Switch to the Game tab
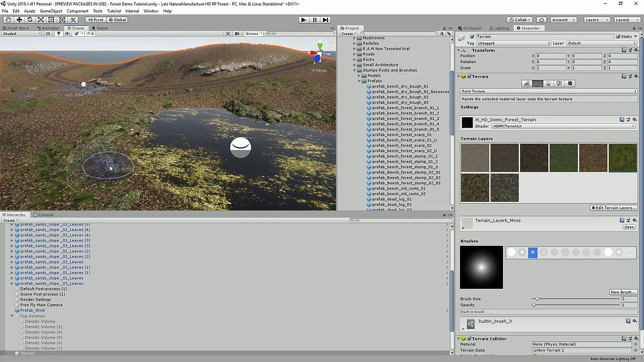Image resolution: width=644 pixels, height=362 pixels. click(100, 28)
